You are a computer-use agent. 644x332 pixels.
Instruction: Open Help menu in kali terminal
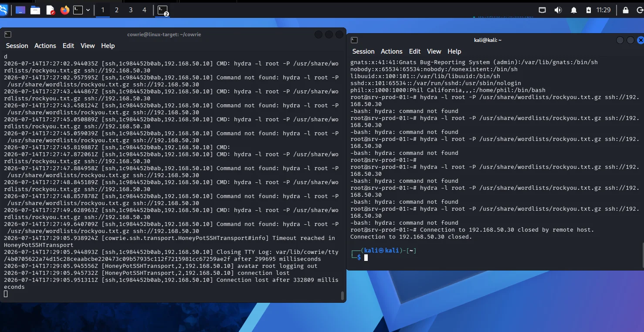pos(454,51)
